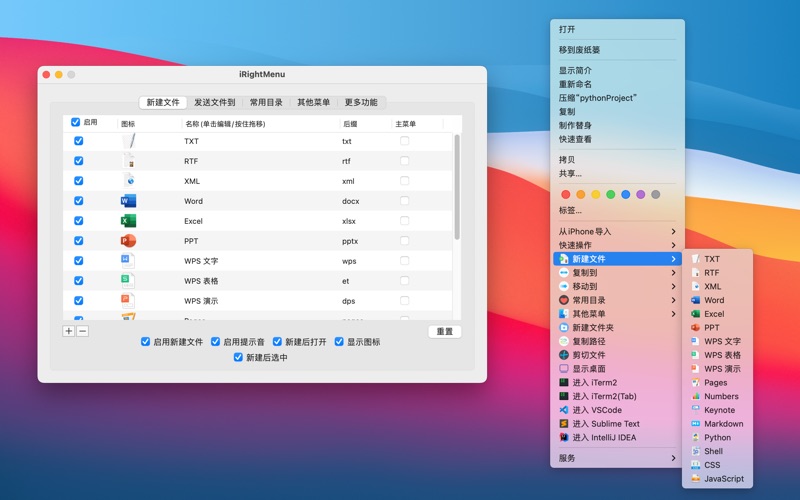Viewport: 800px width, 500px height.
Task: Switch to 发送文件到 tab
Action: click(x=214, y=102)
